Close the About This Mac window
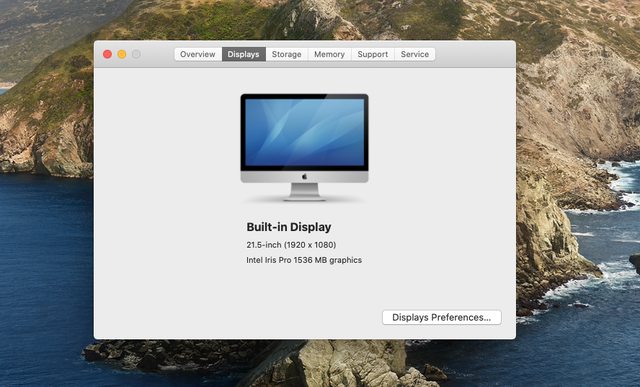 point(107,54)
